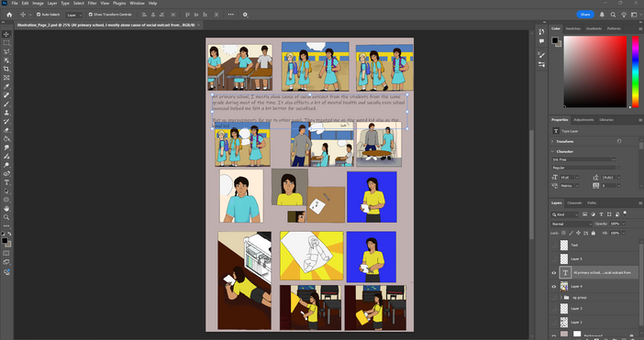The width and height of the screenshot is (644, 340).
Task: Open the File menu
Action: pyautogui.click(x=15, y=4)
